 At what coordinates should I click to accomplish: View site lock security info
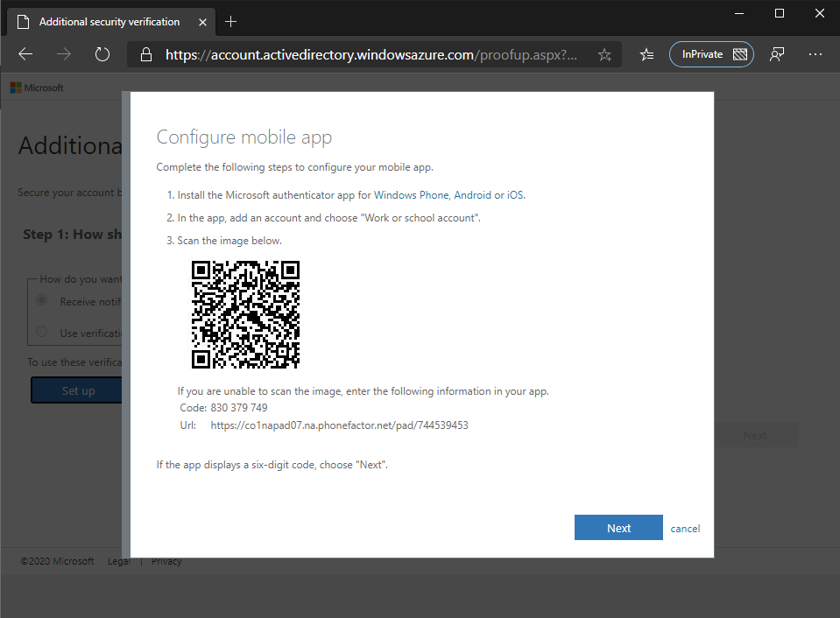[x=145, y=54]
